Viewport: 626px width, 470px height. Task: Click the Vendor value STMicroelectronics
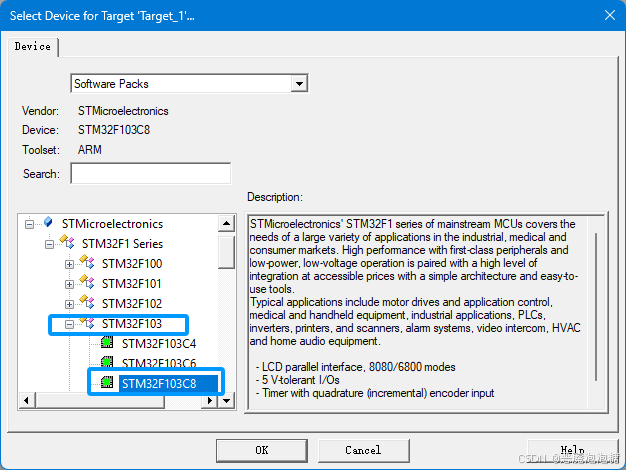[x=123, y=111]
